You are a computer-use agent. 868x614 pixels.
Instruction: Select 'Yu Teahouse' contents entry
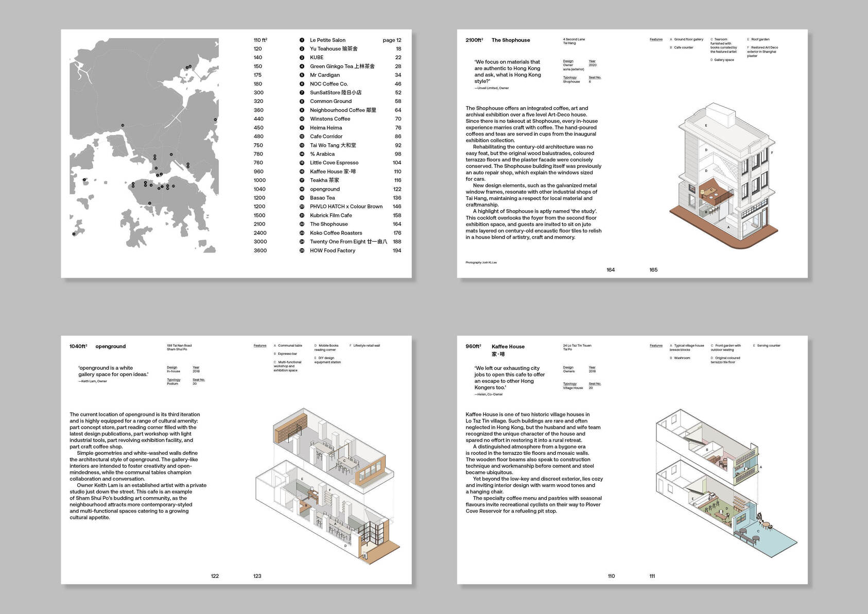pos(334,49)
